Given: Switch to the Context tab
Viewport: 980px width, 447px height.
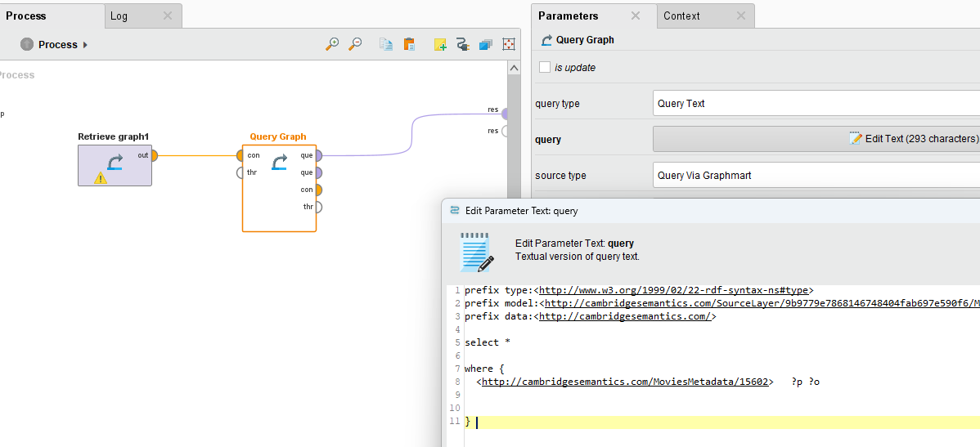Looking at the screenshot, I should coord(681,16).
